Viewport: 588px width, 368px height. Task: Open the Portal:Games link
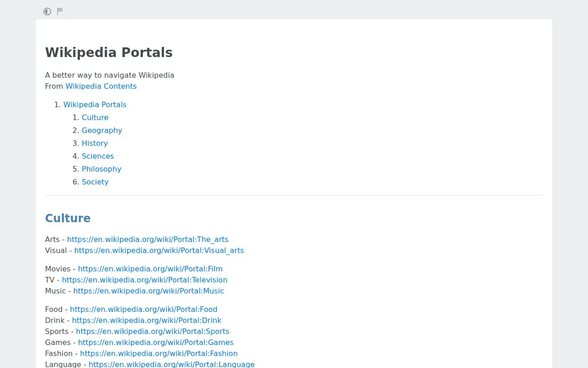pos(156,342)
